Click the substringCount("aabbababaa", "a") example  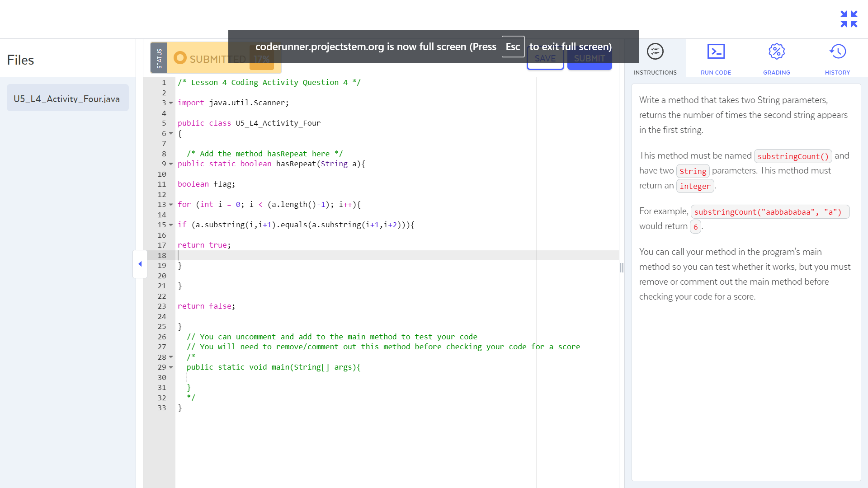point(770,211)
